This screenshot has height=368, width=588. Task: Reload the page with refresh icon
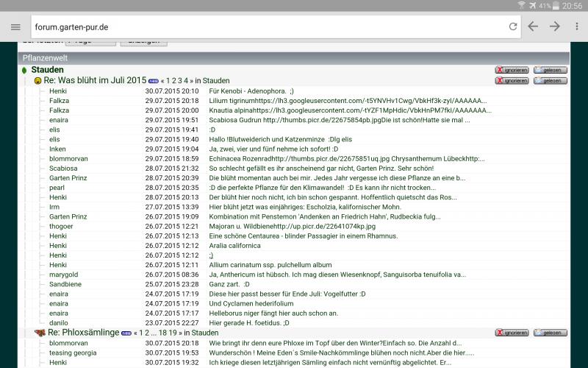(512, 26)
